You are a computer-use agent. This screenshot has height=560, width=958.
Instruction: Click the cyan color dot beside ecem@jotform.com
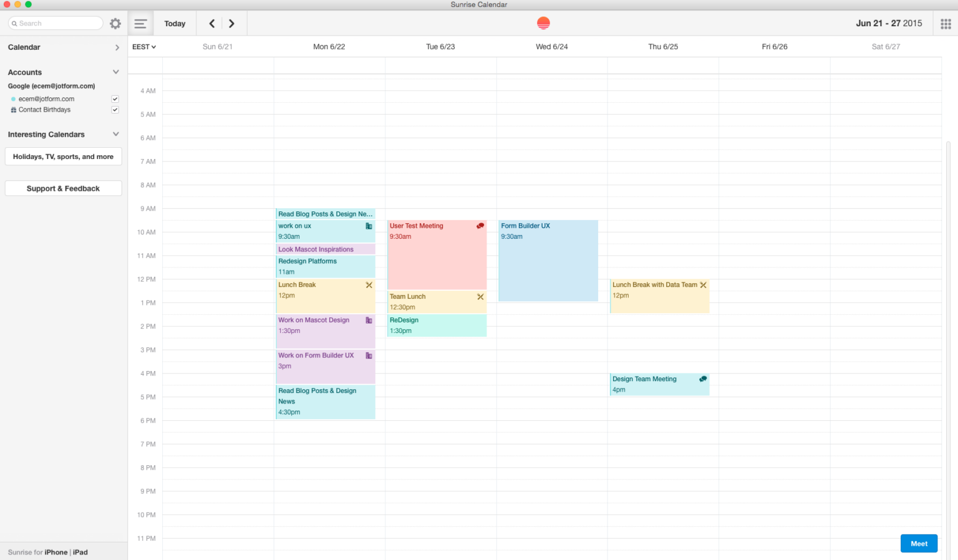13,99
